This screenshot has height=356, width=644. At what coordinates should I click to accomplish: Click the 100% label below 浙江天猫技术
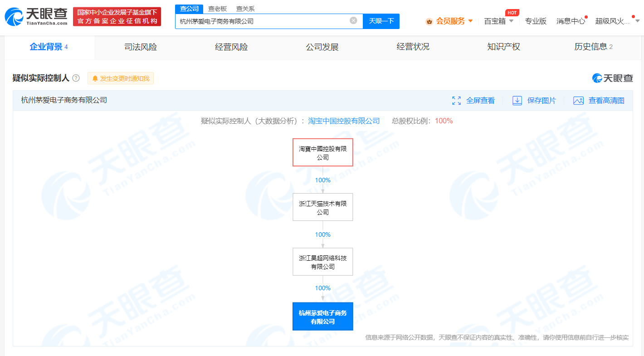(323, 234)
